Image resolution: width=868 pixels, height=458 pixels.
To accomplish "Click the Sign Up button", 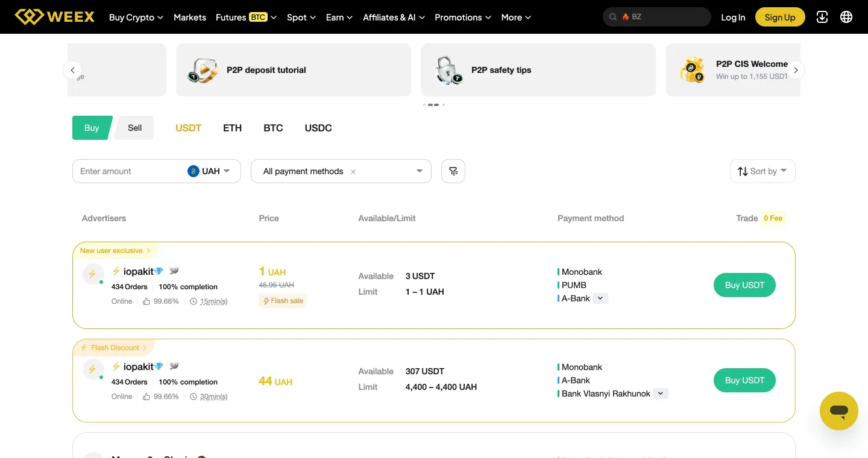I will (780, 17).
